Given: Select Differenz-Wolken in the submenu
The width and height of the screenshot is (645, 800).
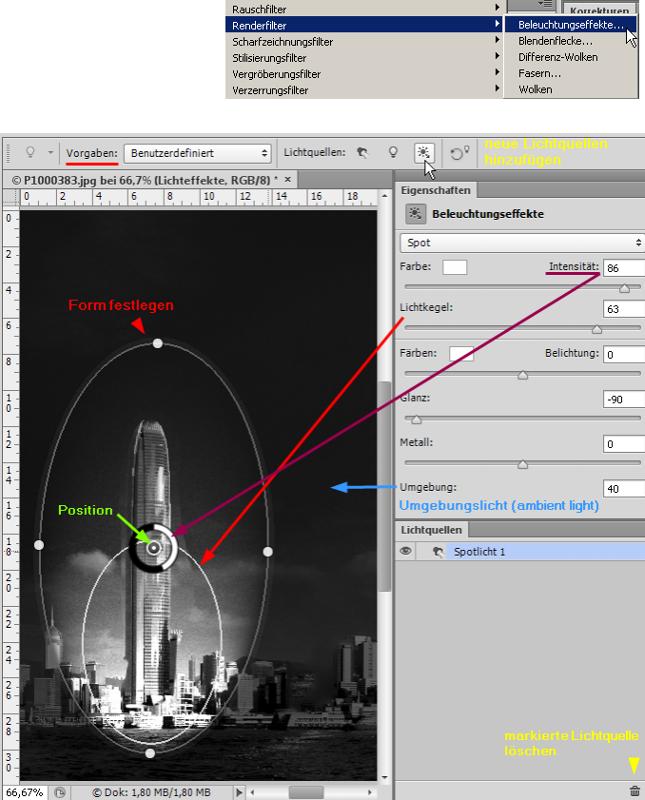Looking at the screenshot, I should pyautogui.click(x=560, y=57).
